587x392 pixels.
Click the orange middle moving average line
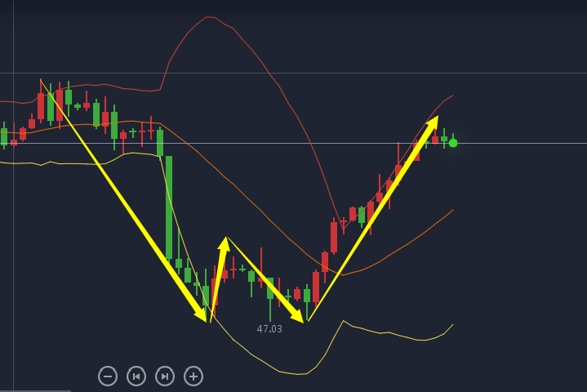(245, 198)
